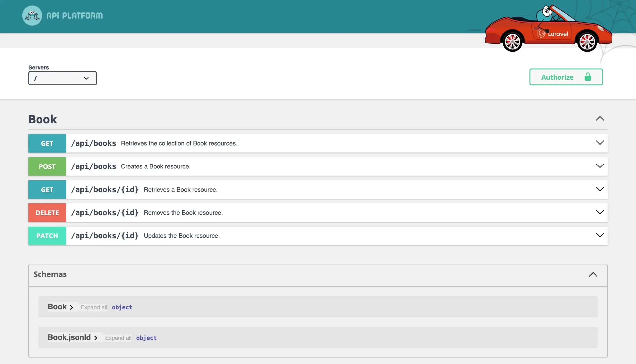
Task: Click the API PLATFORM title text
Action: (75, 15)
